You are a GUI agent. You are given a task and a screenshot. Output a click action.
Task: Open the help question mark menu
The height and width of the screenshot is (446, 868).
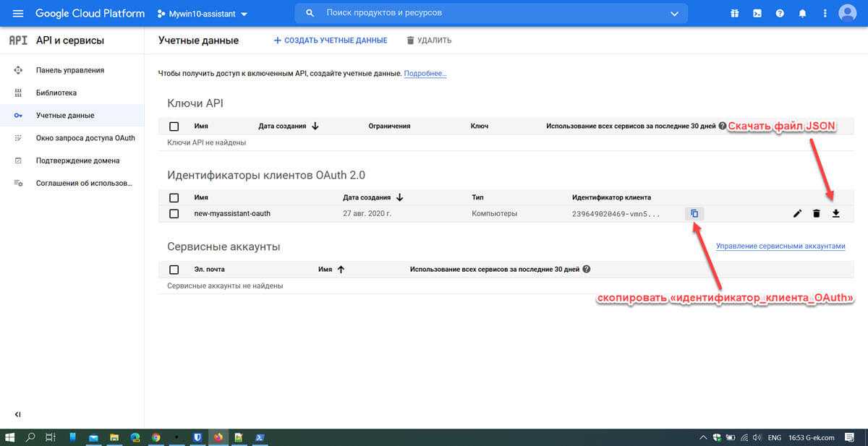780,14
